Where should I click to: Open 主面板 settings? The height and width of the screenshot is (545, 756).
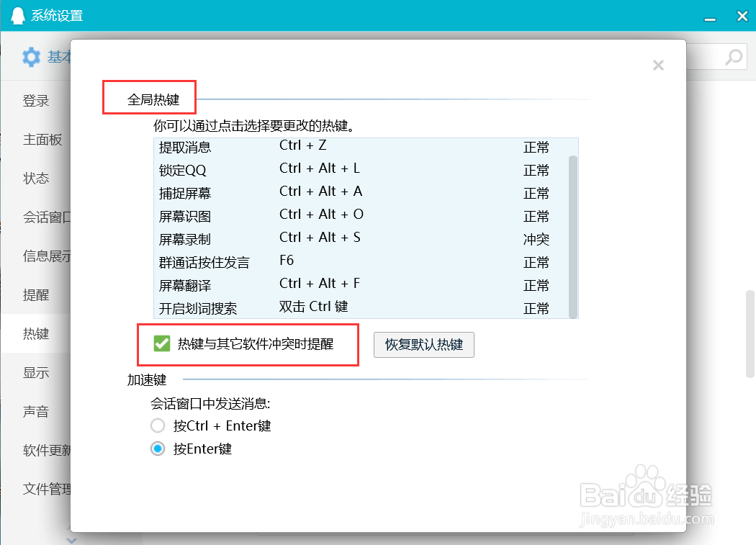click(37, 140)
